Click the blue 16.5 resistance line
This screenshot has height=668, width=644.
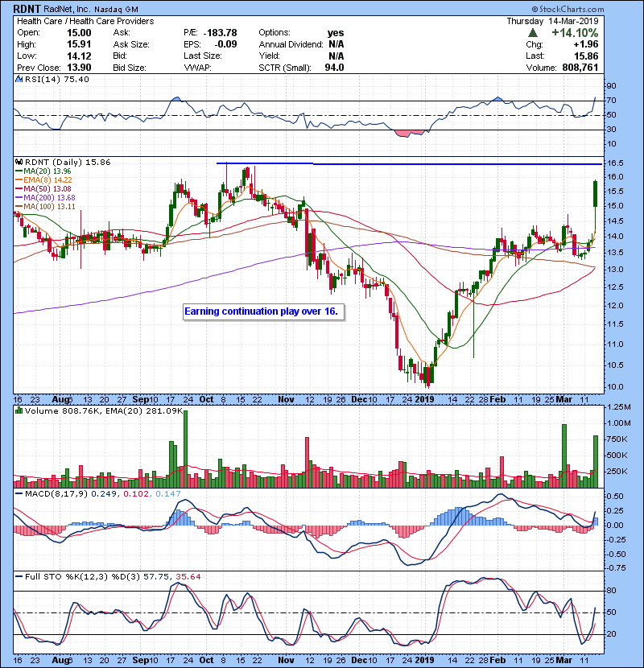click(x=409, y=163)
